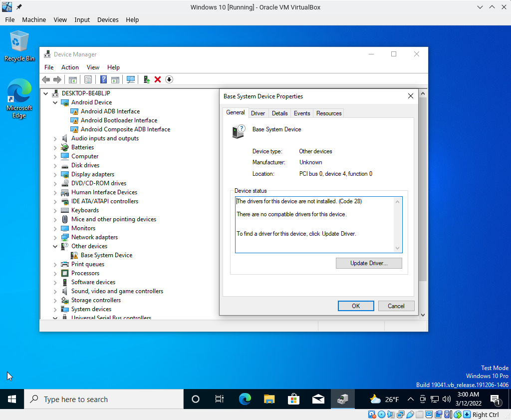Collapse the Android Device category
Viewport: 511px width, 420px height.
tap(55, 103)
